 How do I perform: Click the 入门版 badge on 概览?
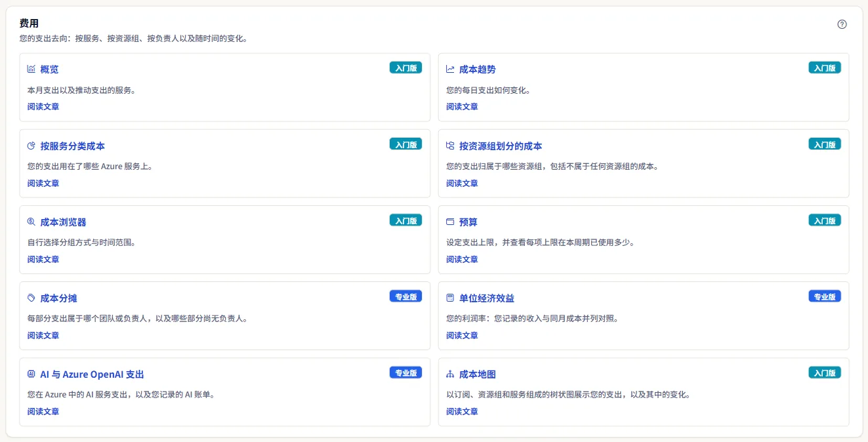point(405,68)
